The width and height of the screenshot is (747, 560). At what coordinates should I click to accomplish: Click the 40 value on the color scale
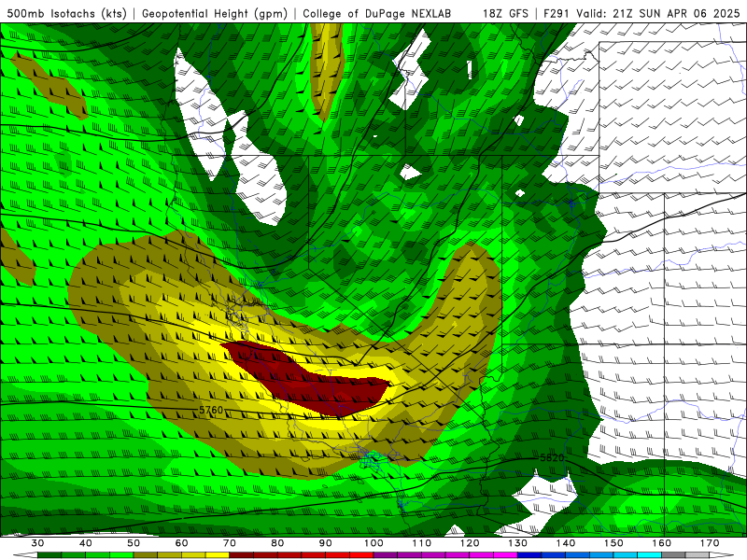[x=86, y=543]
